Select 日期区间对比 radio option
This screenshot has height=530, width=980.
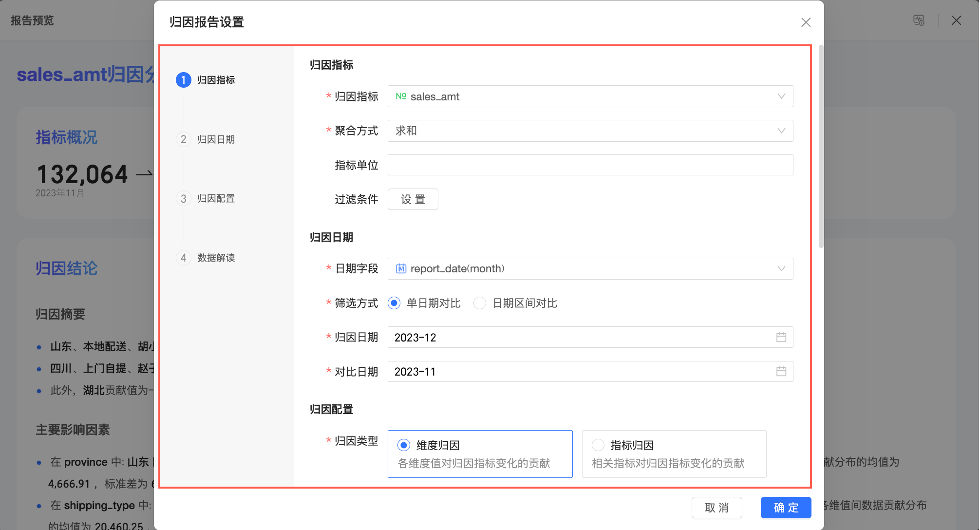[480, 303]
